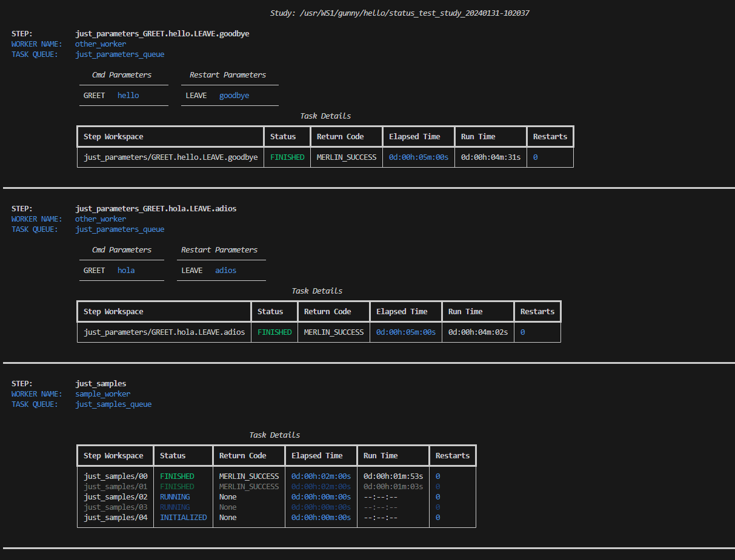Select step name just_parameters_GREET.hola.LEAVE.adios
735x560 pixels.
[156, 209]
